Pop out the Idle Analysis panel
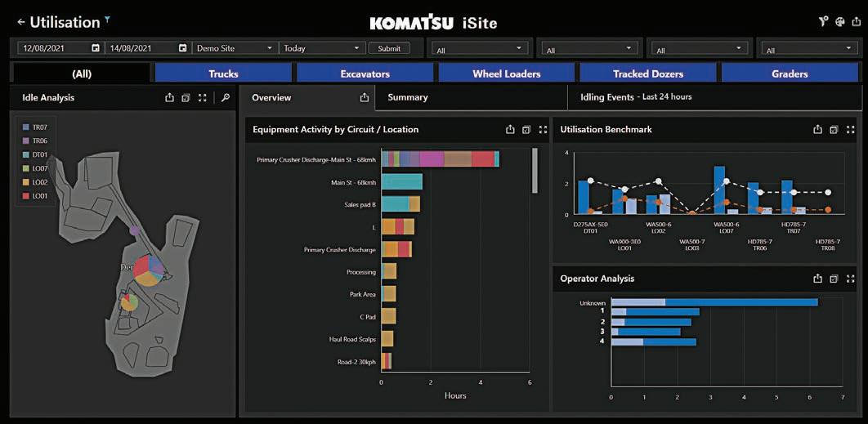Screen dimensions: 868x424 click(186, 98)
